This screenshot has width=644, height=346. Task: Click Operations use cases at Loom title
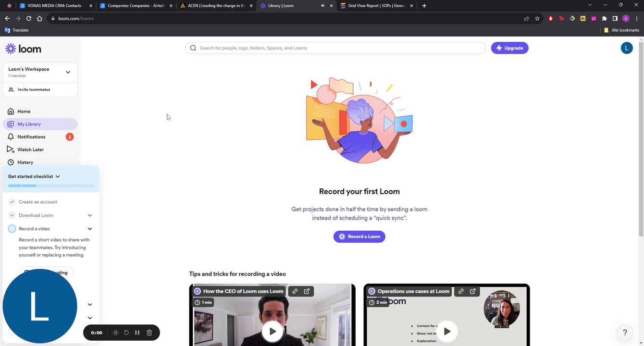pos(413,291)
